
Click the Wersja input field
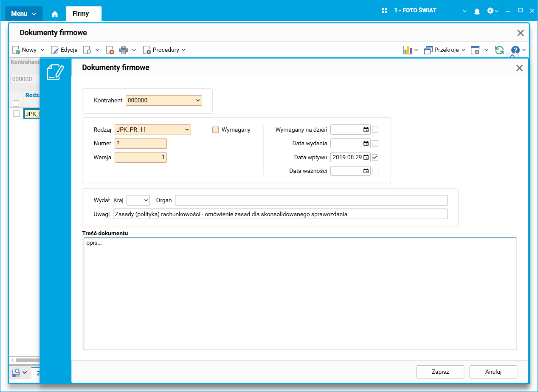click(141, 158)
